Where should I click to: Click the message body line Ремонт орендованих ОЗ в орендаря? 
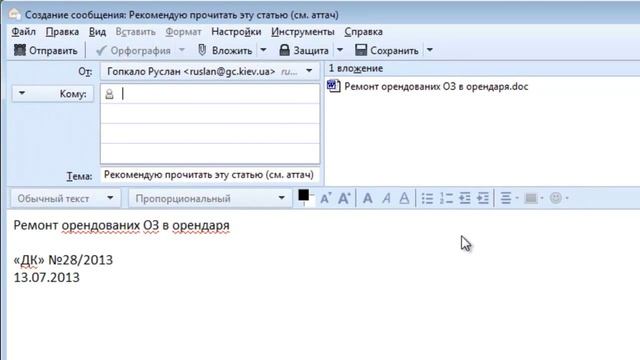122,225
